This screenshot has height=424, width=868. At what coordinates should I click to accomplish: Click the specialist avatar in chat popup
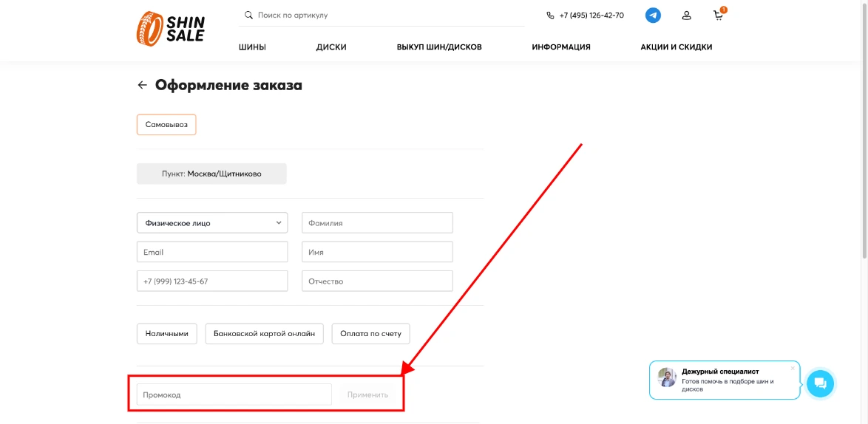tap(667, 377)
